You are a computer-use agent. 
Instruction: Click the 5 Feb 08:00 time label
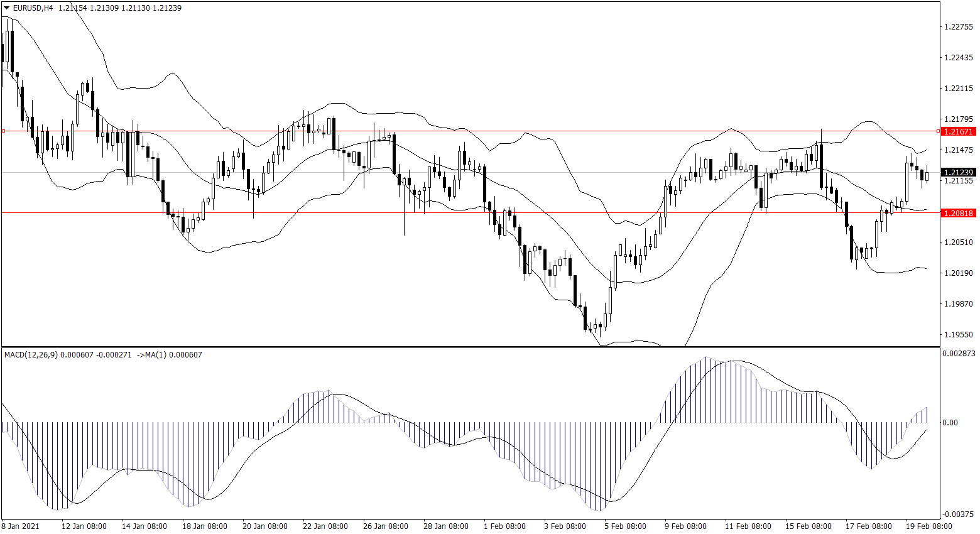tap(625, 526)
